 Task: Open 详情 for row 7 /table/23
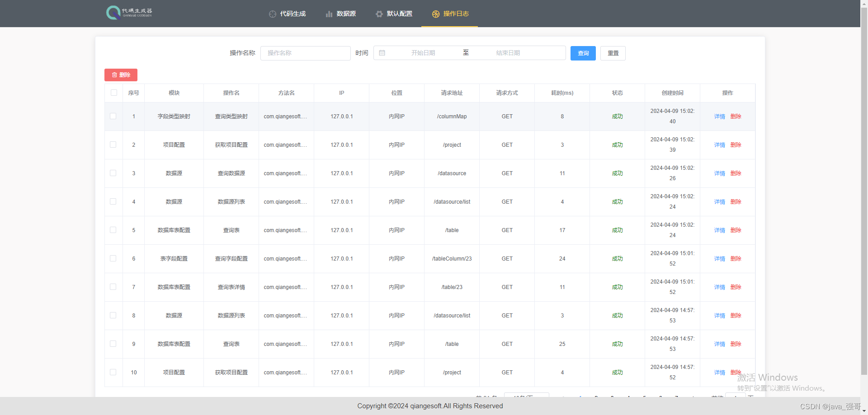(x=720, y=287)
